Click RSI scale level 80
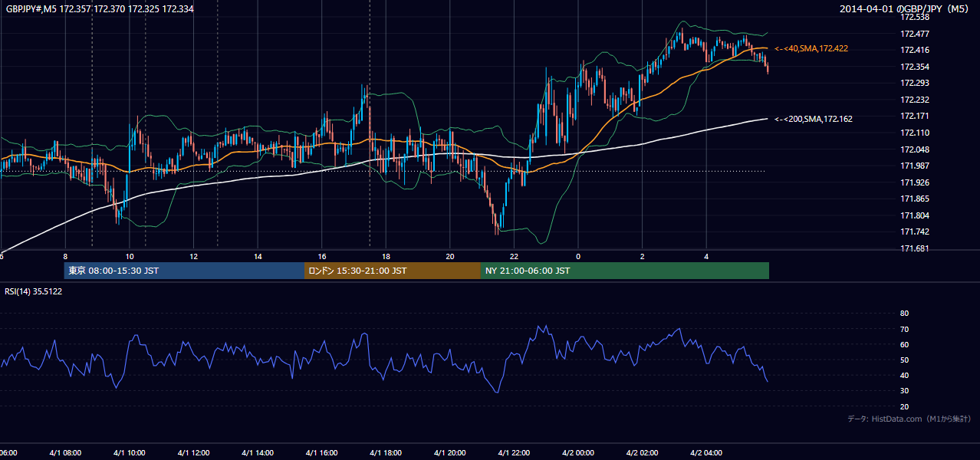Image resolution: width=980 pixels, height=460 pixels. [904, 314]
